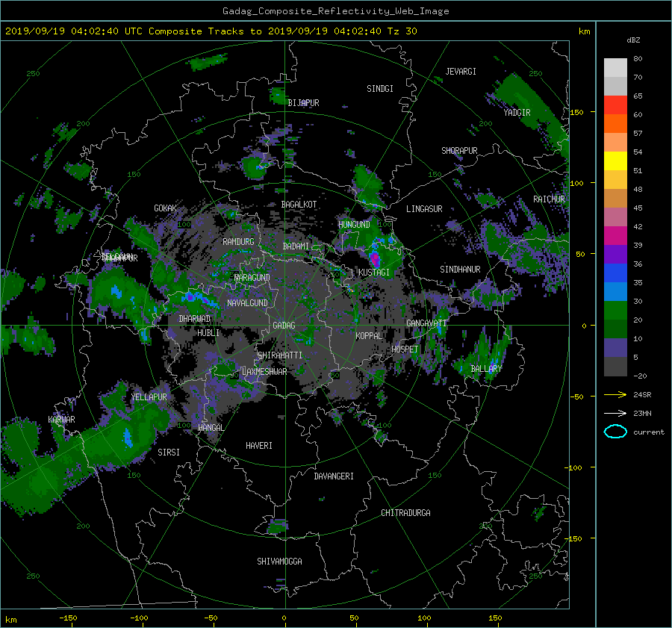Click the CHITRADURGA city label
Image resolution: width=672 pixels, height=628 pixels.
click(x=405, y=513)
